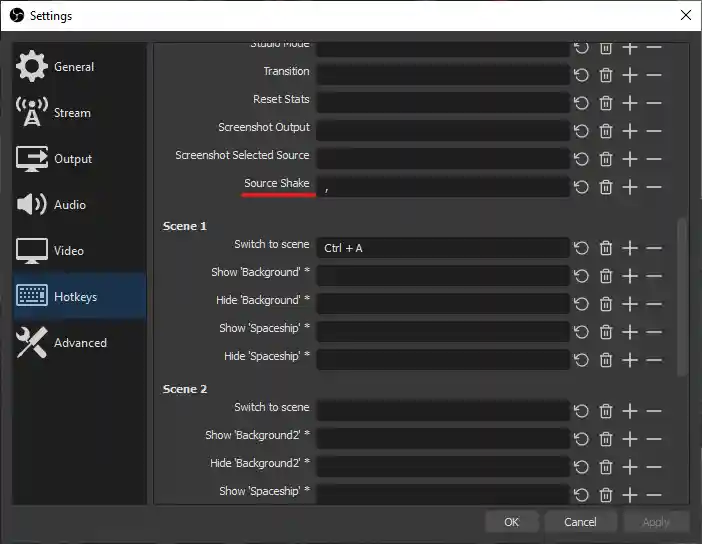Add extra hotkey for Screenshot Output
Viewport: 702px width, 544px height.
coord(630,131)
